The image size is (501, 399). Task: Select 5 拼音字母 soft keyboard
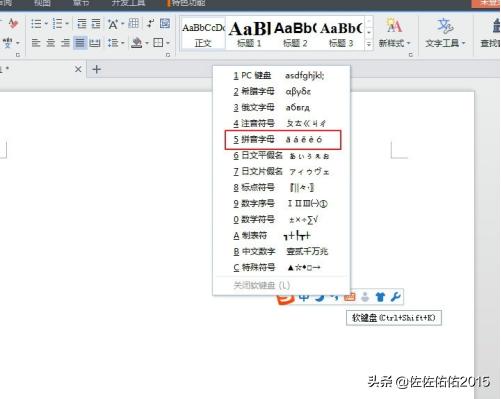[x=283, y=140]
